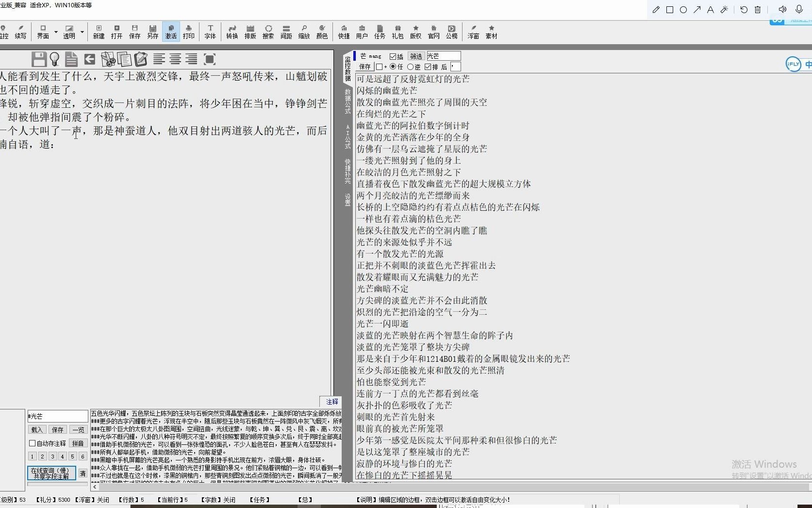The width and height of the screenshot is (812, 508).
Task: Open the 官网 official website icon
Action: [434, 32]
